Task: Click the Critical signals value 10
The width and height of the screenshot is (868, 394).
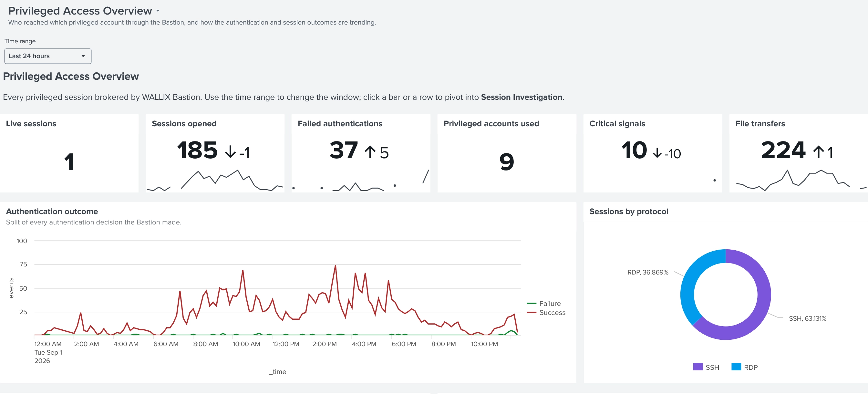Action: coord(634,150)
